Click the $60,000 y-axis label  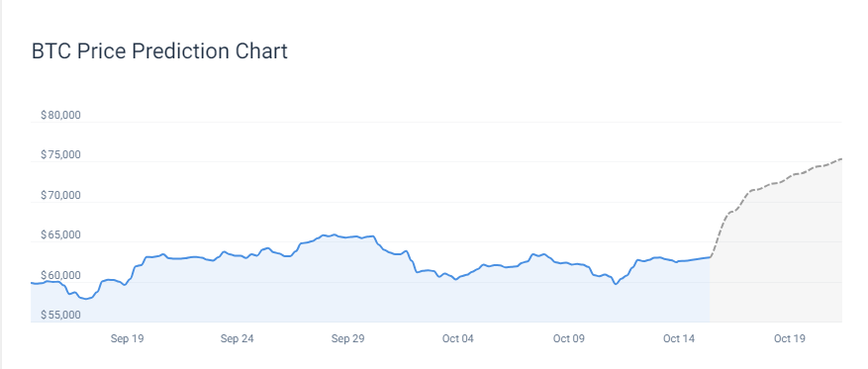tap(61, 275)
